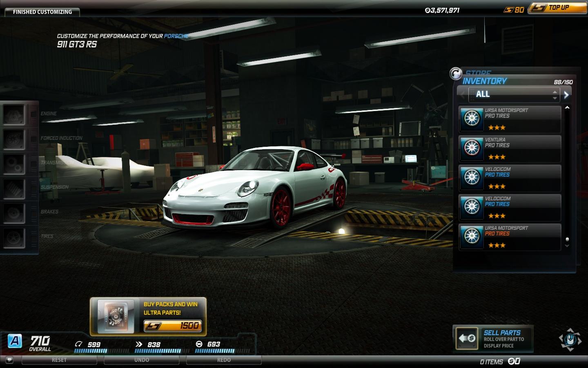Viewport: 588px width, 368px height.
Task: Click the handling steering wheel icon
Action: point(199,344)
